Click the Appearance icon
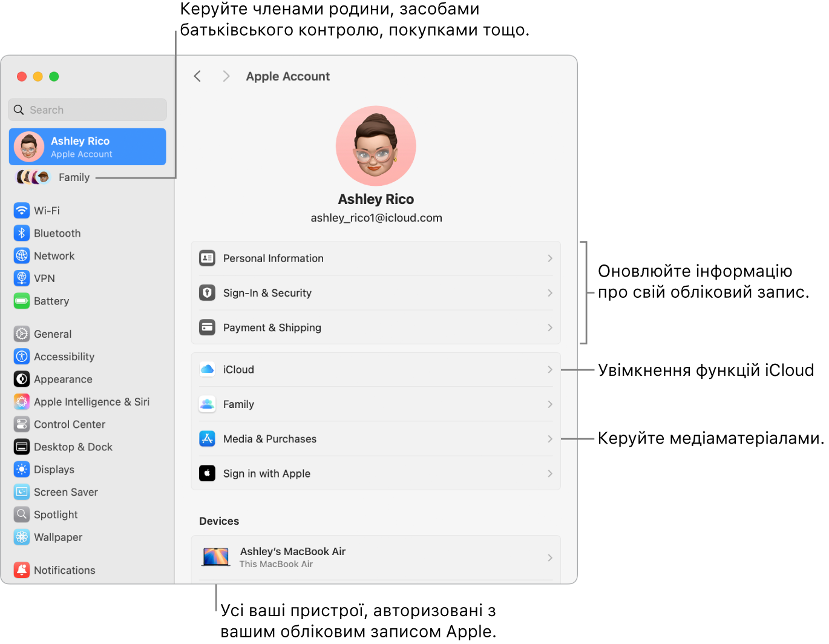Image resolution: width=829 pixels, height=644 pixels. pos(22,379)
